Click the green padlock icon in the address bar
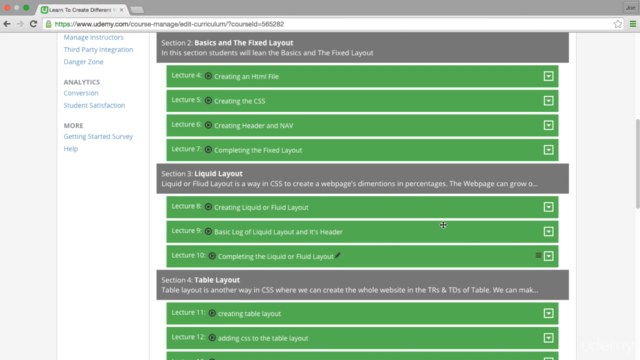Viewport: 640px width, 360px height. tap(49, 24)
